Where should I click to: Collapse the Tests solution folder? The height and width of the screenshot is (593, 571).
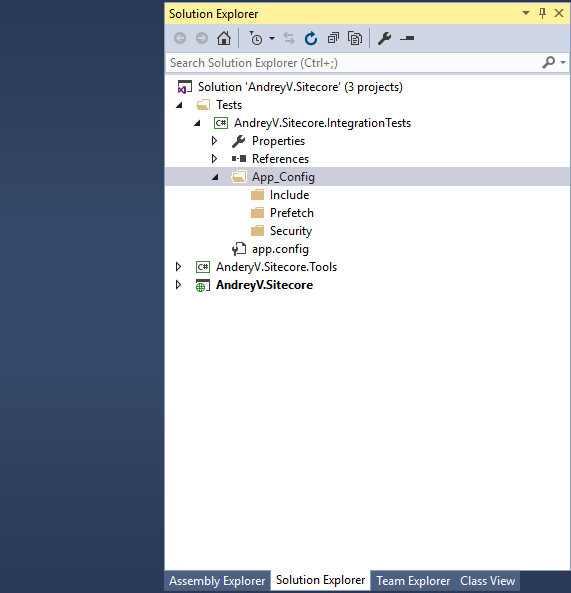179,105
